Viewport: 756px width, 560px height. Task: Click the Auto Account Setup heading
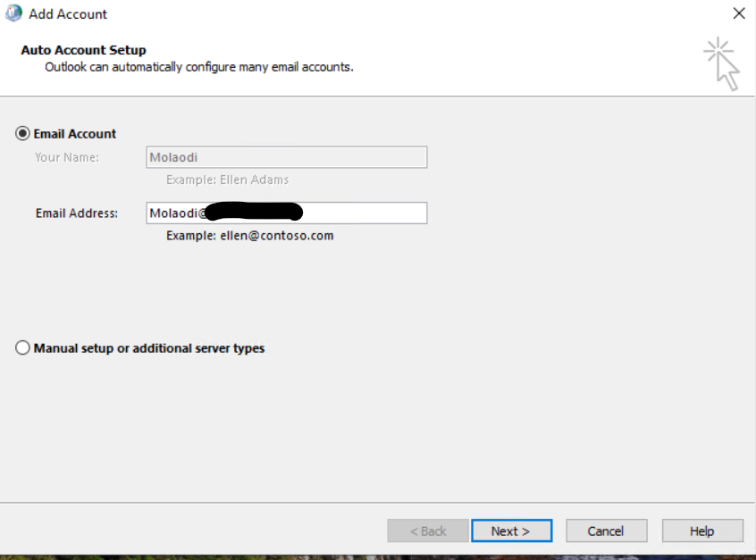pyautogui.click(x=83, y=50)
